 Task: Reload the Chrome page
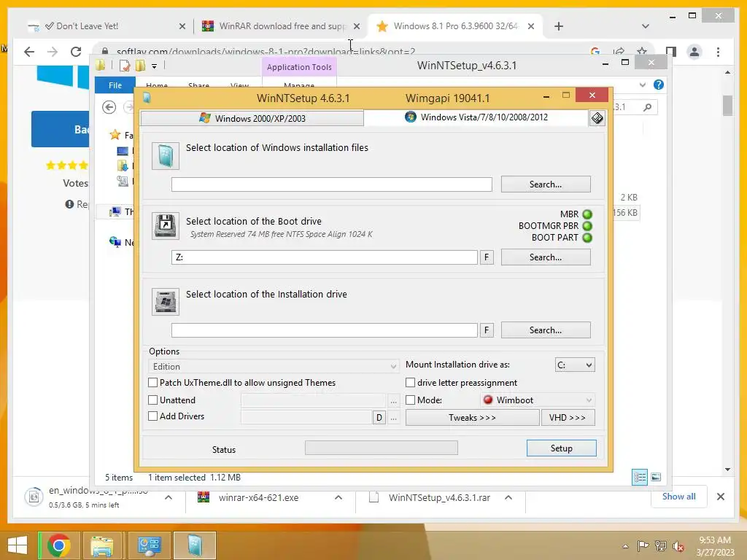click(76, 52)
